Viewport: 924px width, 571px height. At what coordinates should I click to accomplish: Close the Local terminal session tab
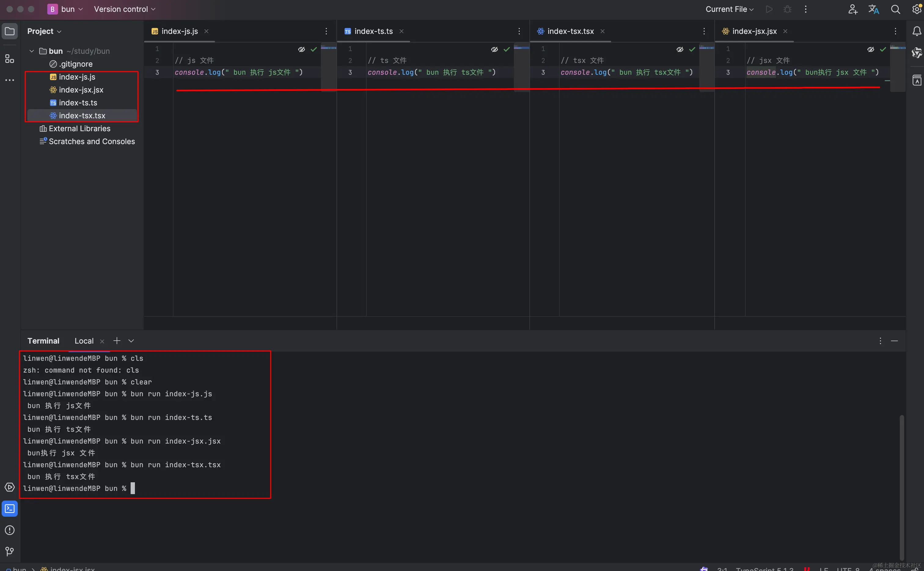click(102, 341)
